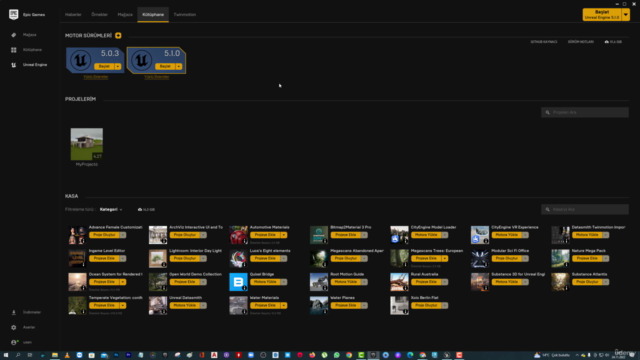Click Motora Yükle for Quixel Bridge

(x=265, y=282)
